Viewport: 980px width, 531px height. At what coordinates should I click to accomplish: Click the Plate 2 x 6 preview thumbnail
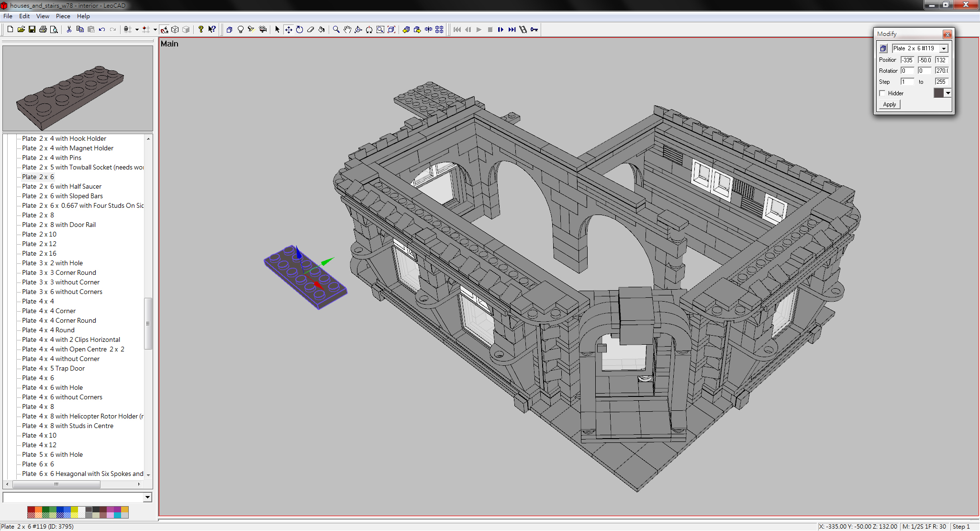coord(78,88)
